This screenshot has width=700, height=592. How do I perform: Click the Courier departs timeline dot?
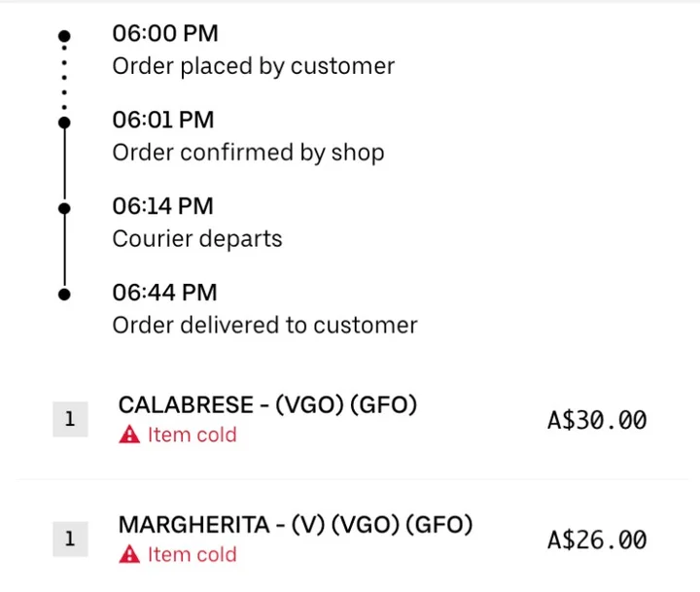(64, 208)
